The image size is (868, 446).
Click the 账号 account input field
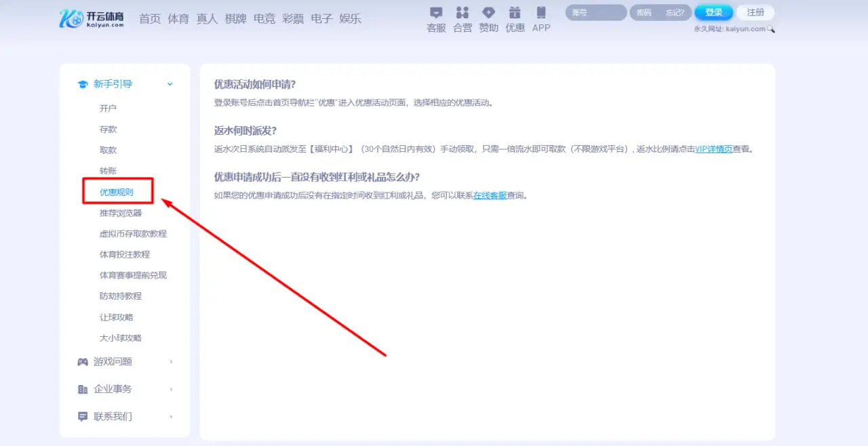tap(595, 12)
